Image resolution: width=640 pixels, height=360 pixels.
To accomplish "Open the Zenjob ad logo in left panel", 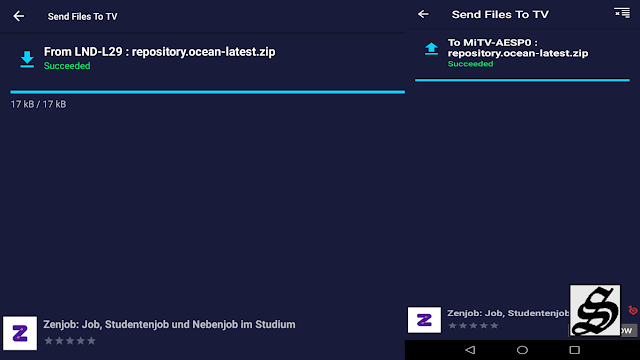I will tap(20, 333).
